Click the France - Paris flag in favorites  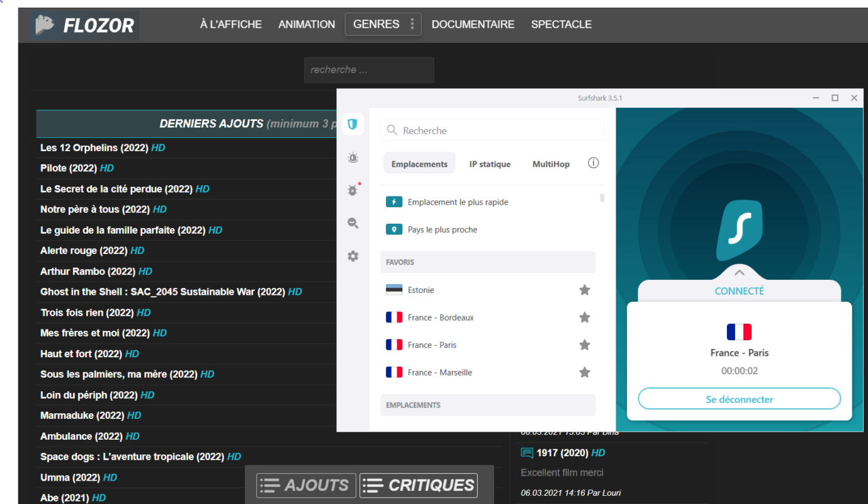click(x=394, y=345)
